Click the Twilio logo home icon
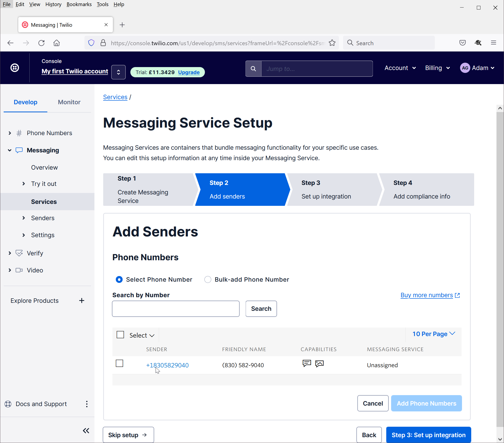504x443 pixels. 15,68
